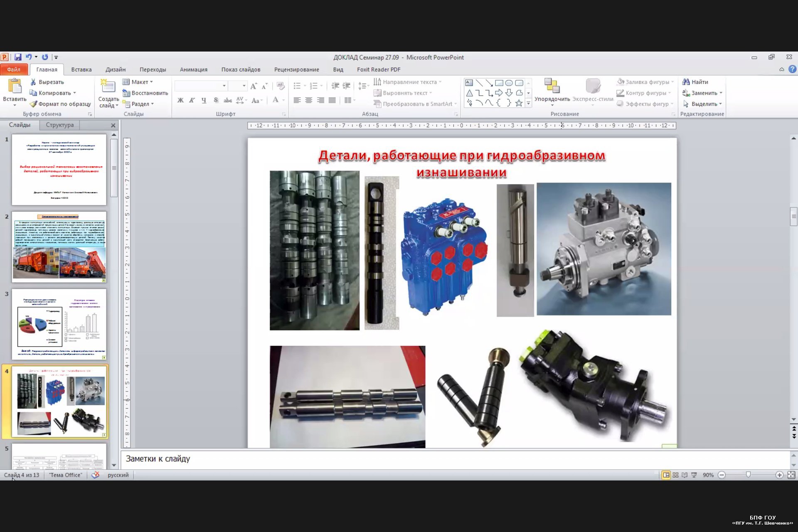The width and height of the screenshot is (798, 532).
Task: Select slide 2 thumbnail with trucks
Action: point(59,247)
